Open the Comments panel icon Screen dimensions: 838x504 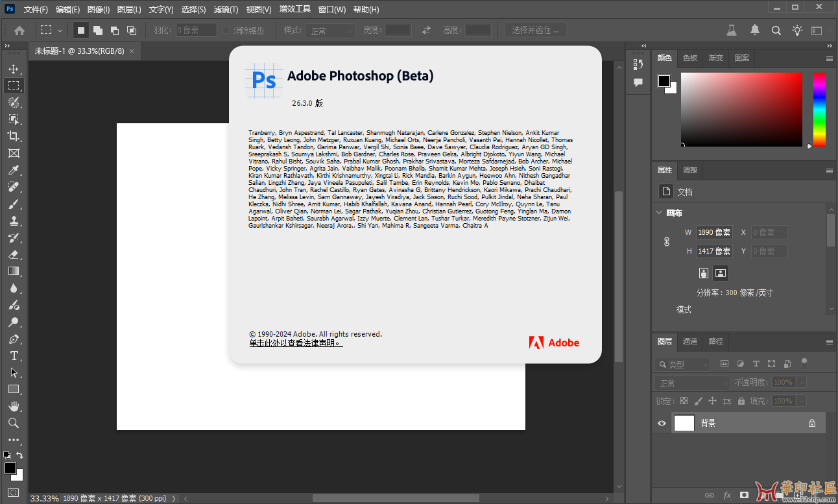(x=638, y=82)
